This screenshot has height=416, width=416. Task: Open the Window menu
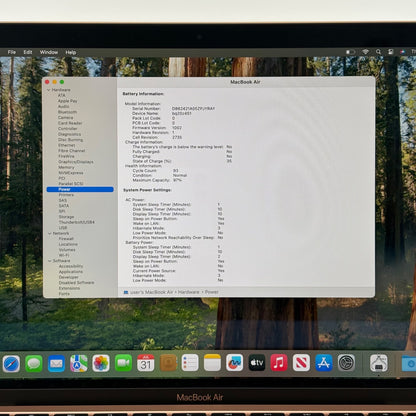(49, 52)
